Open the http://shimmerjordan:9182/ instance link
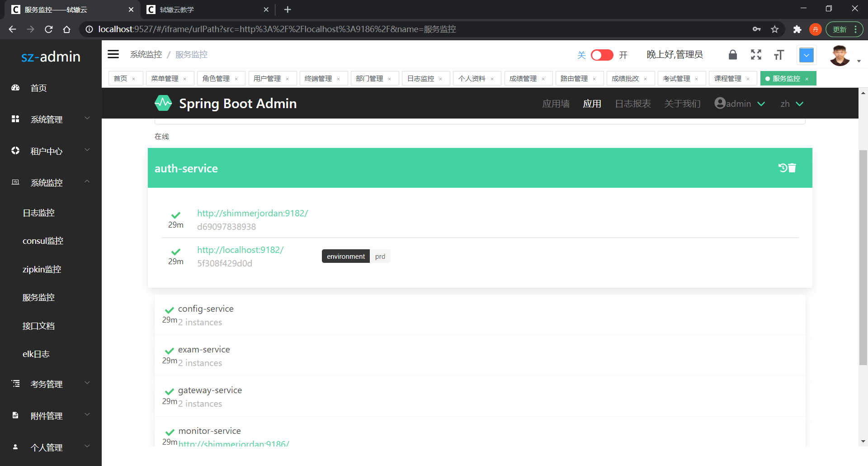 pos(252,213)
